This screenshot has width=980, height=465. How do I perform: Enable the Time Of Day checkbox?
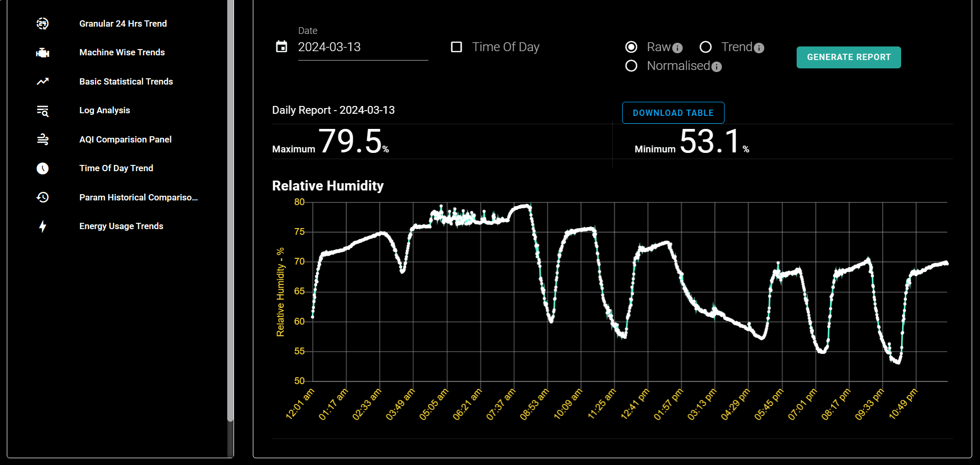coord(457,47)
